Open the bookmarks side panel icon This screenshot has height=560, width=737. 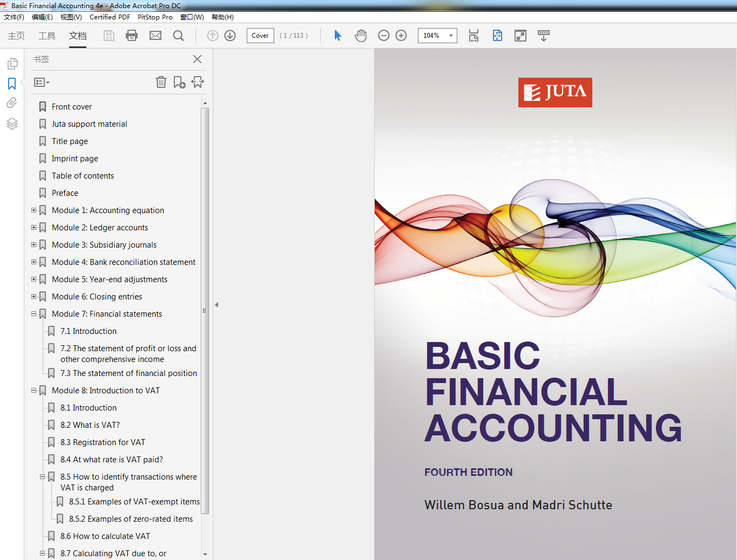click(12, 84)
